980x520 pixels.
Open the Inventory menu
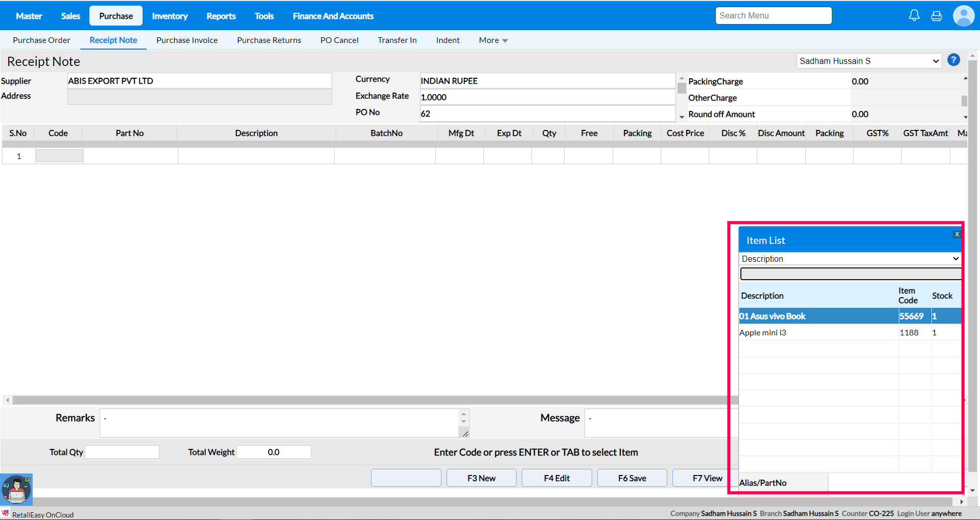point(170,16)
